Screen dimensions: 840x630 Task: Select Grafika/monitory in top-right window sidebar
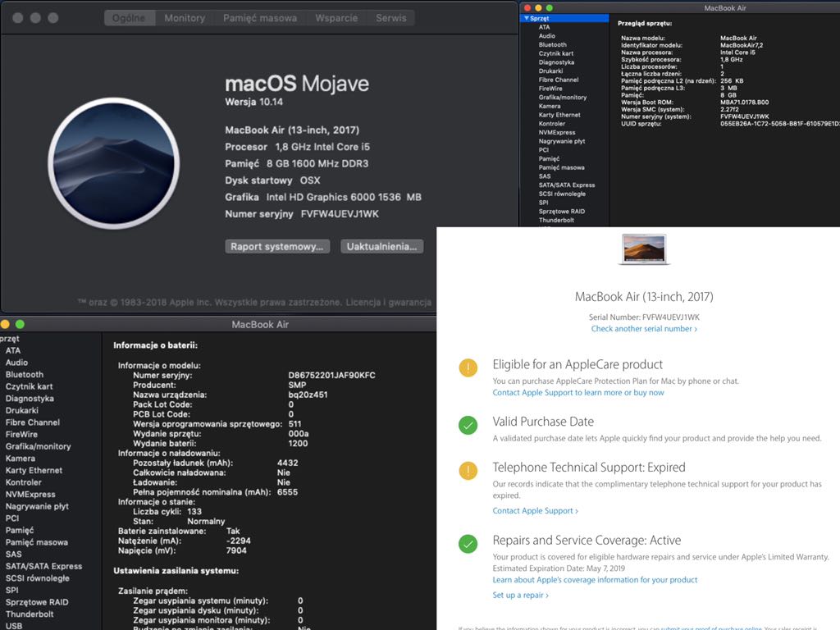(563, 98)
